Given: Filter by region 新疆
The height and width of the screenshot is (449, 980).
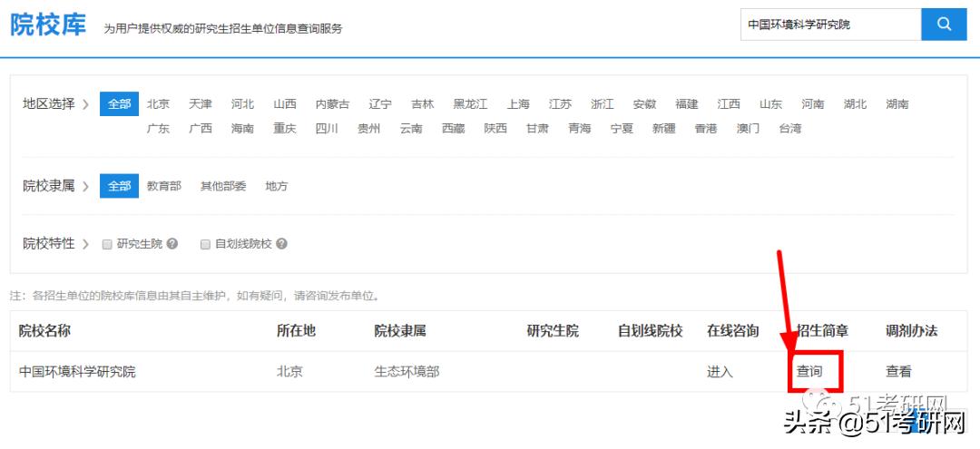Looking at the screenshot, I should [x=663, y=128].
